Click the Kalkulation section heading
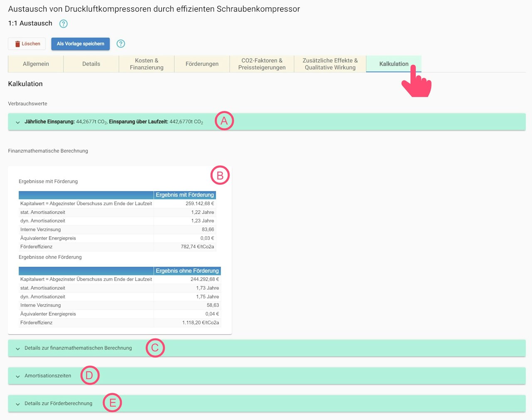The height and width of the screenshot is (420, 532). point(25,84)
